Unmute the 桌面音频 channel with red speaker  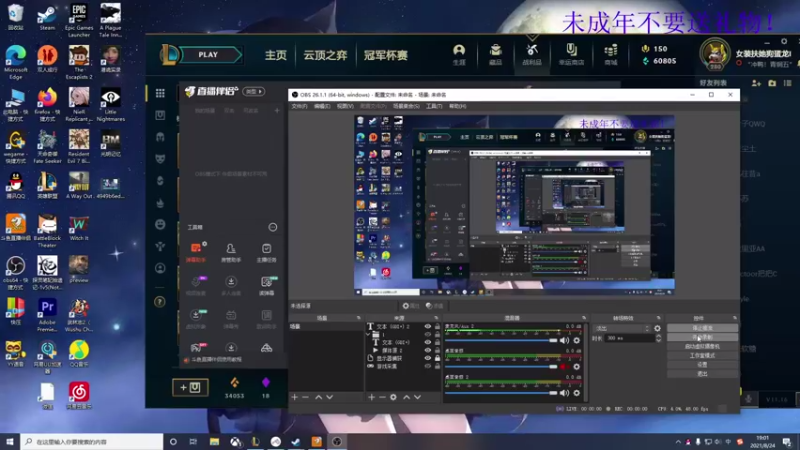tap(564, 367)
